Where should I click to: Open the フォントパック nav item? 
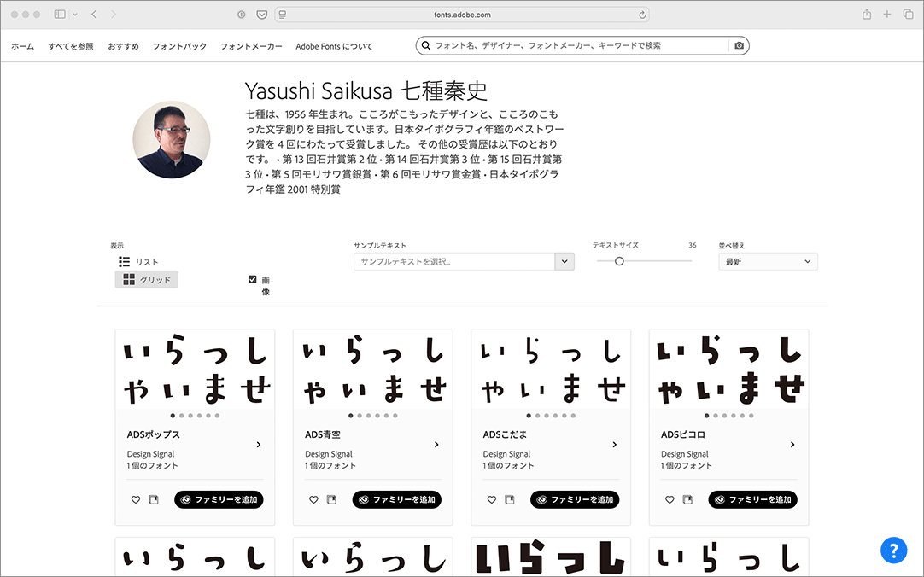(179, 46)
